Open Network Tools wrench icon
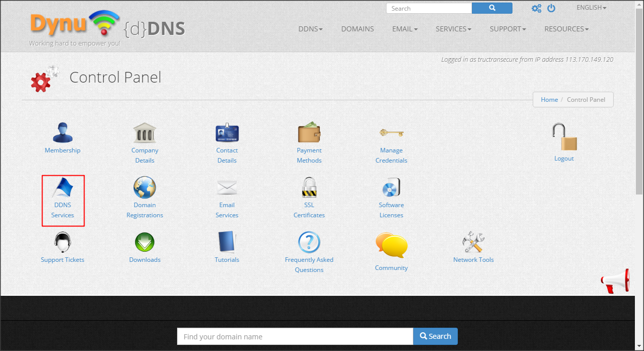Viewport: 644px width, 351px height. [474, 243]
